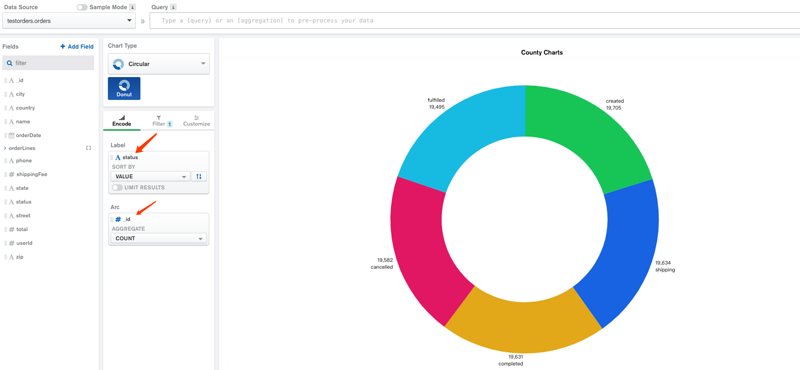The image size is (800, 370).
Task: Click the 19,582 cancelled label
Action: [x=382, y=263]
